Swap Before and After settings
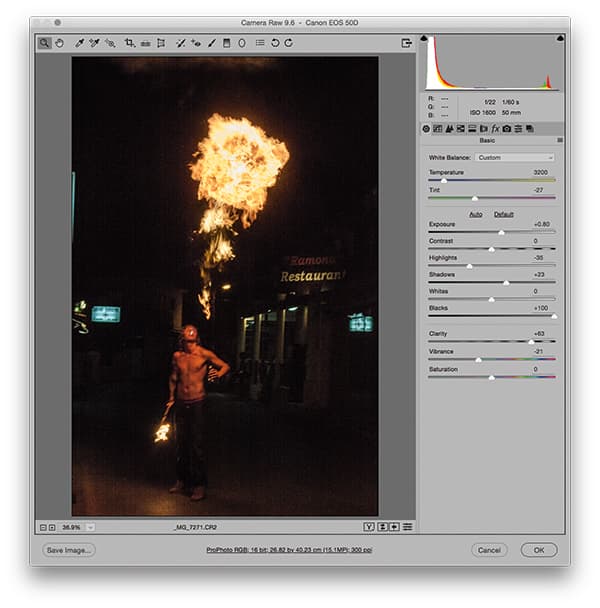 [x=382, y=527]
